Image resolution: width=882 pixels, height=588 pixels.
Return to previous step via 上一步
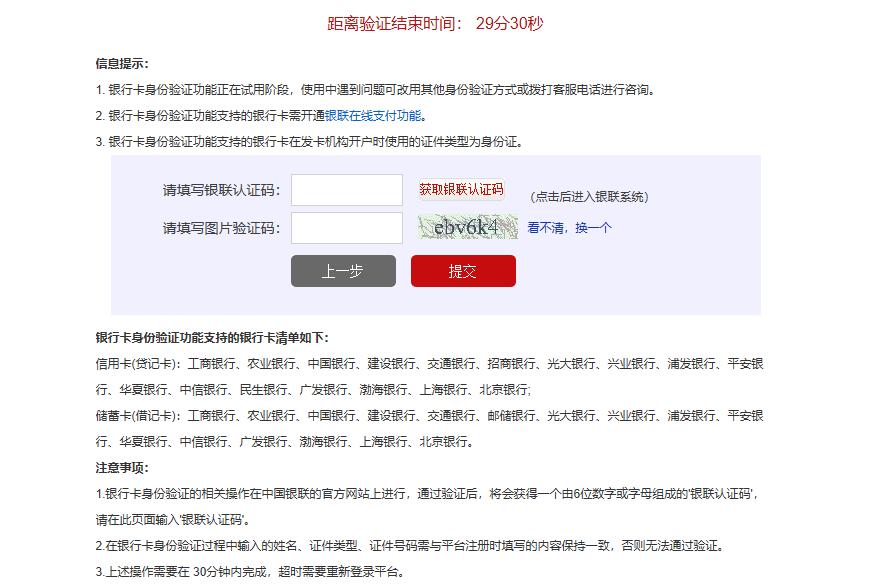342,271
